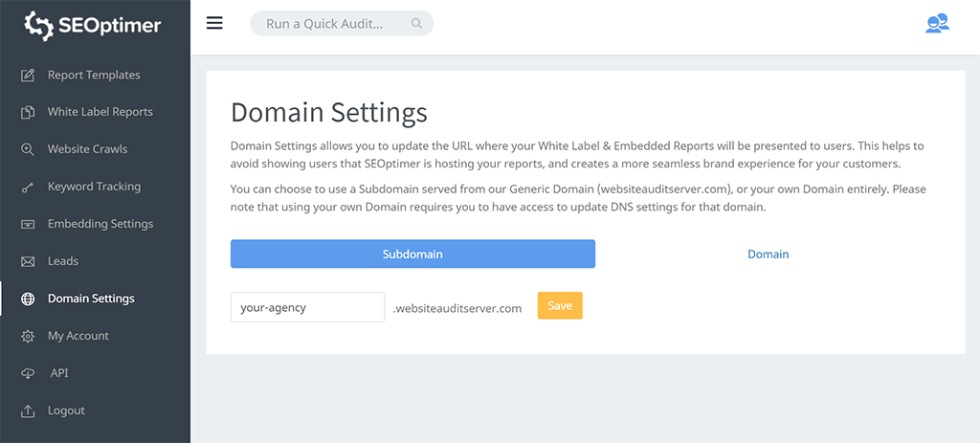This screenshot has width=980, height=443.
Task: Click the Domain Settings globe icon
Action: (28, 299)
